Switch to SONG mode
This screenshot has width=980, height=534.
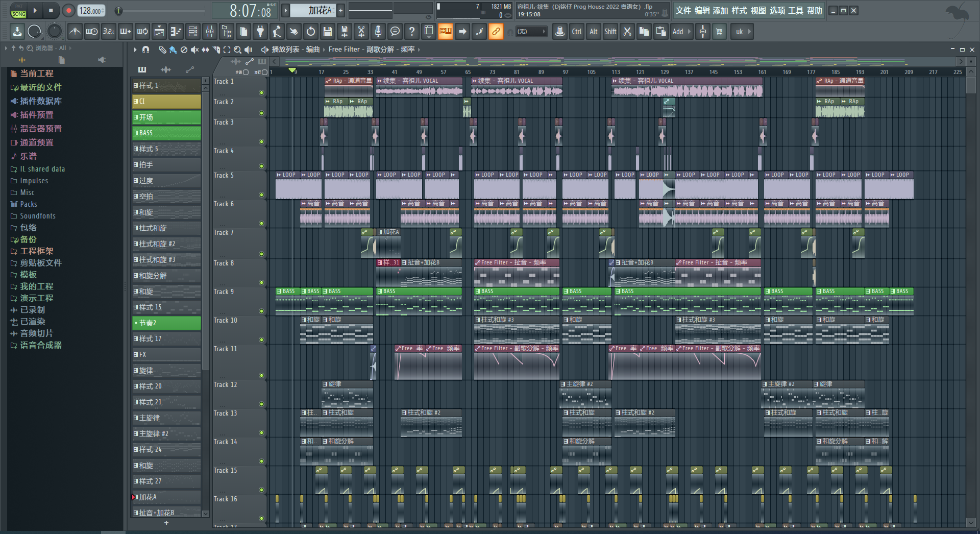pos(19,14)
